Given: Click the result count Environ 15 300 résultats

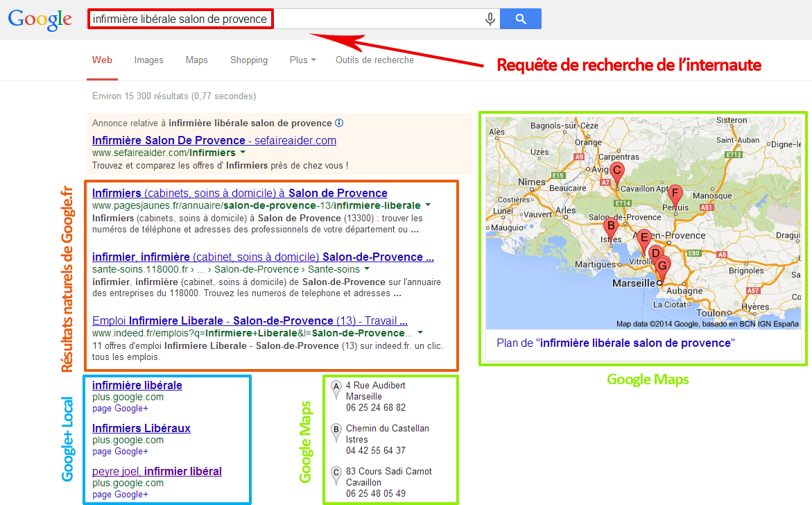Looking at the screenshot, I should [x=174, y=96].
